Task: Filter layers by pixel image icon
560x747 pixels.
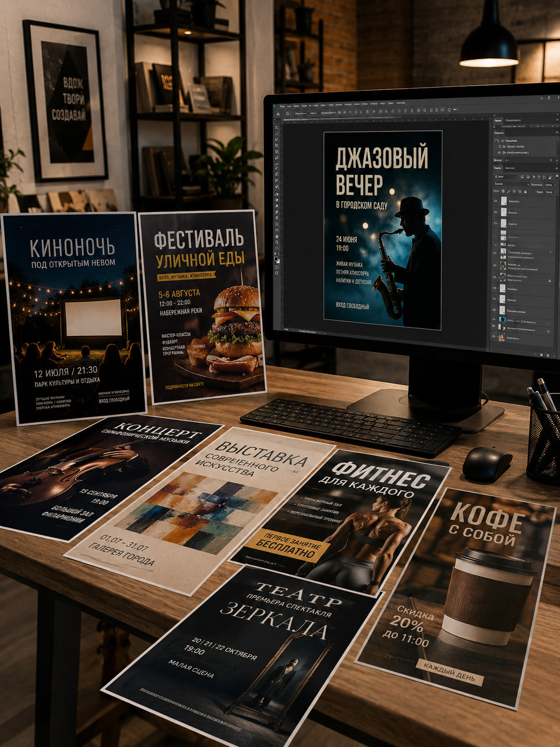Action: point(522,177)
